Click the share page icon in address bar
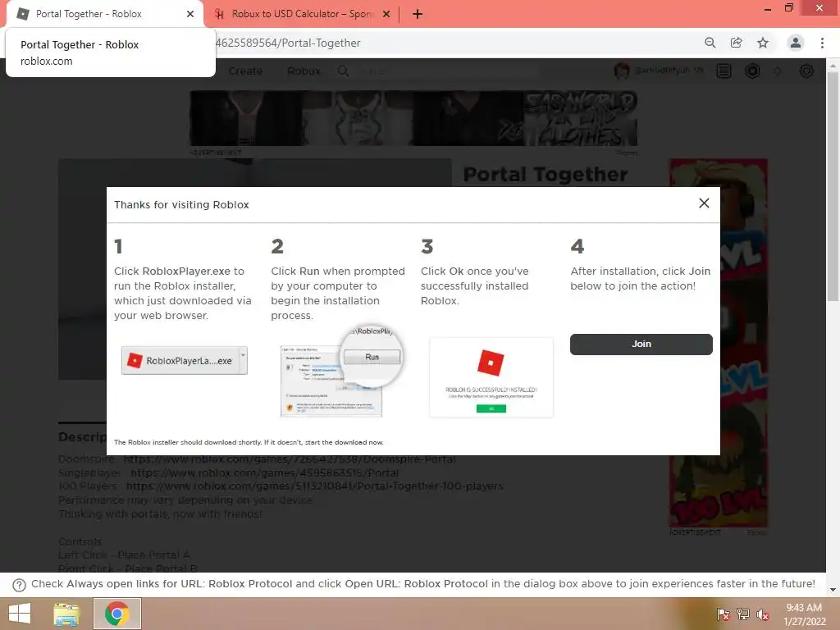Image resolution: width=840 pixels, height=630 pixels. pos(737,43)
